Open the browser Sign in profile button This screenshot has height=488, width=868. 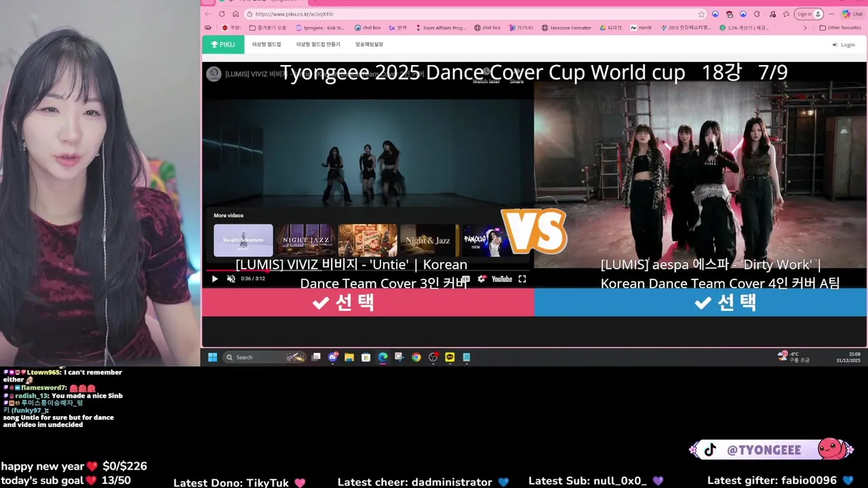pos(809,14)
